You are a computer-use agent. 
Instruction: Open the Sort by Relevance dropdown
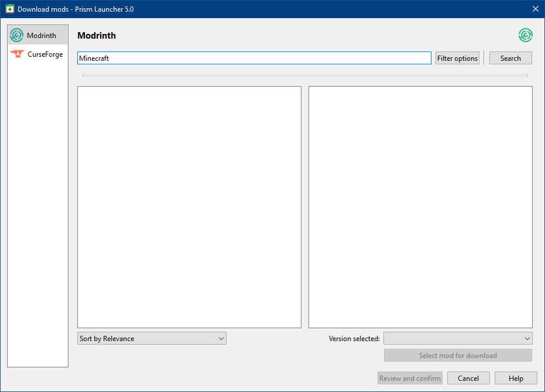tap(152, 338)
